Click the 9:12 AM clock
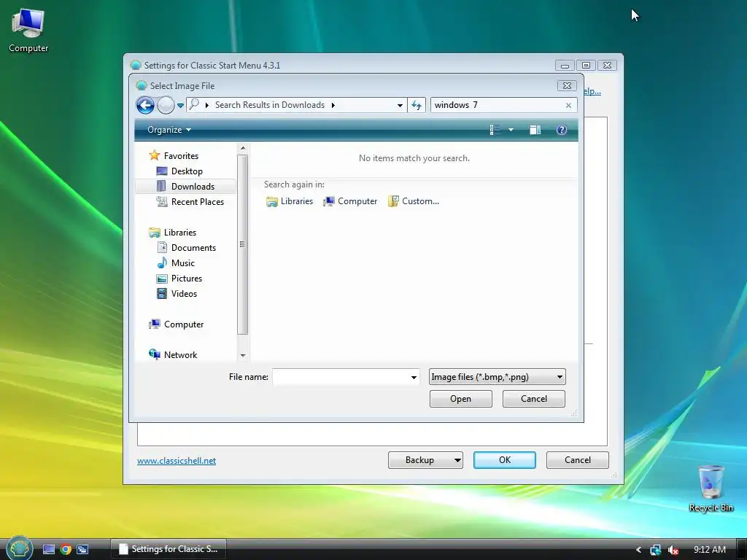 coord(709,550)
